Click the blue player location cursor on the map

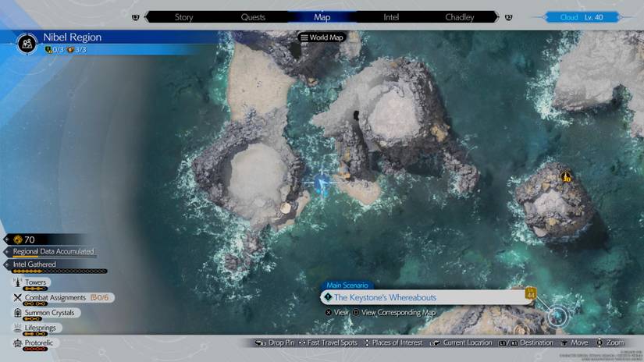(x=321, y=184)
